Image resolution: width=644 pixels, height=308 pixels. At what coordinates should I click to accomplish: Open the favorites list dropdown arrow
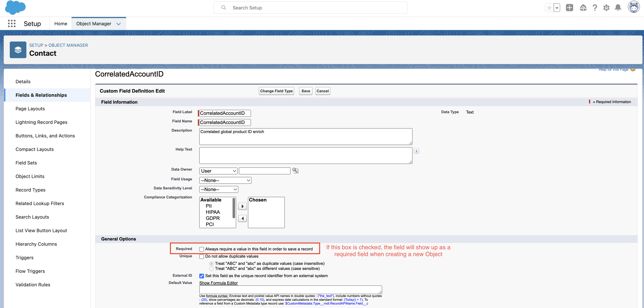click(557, 8)
